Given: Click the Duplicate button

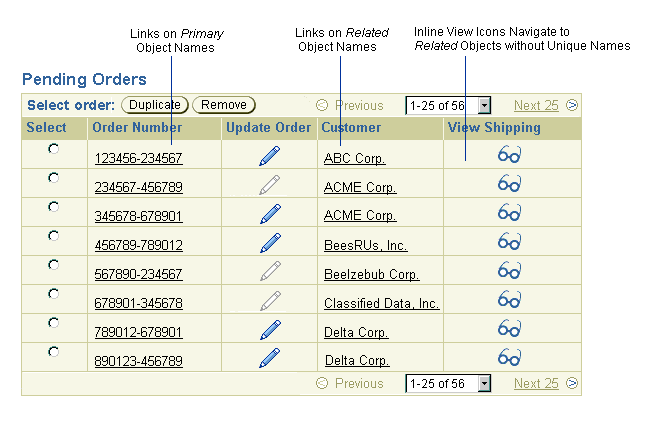Looking at the screenshot, I should pyautogui.click(x=155, y=105).
